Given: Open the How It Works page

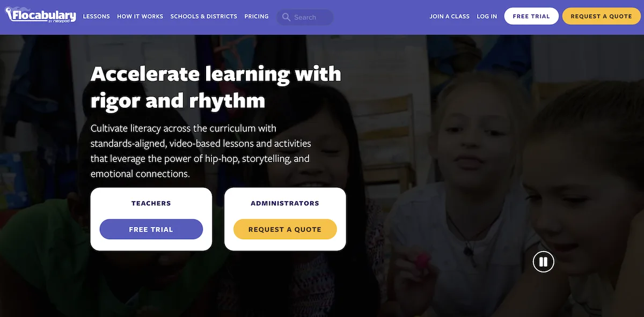Looking at the screenshot, I should [x=140, y=17].
